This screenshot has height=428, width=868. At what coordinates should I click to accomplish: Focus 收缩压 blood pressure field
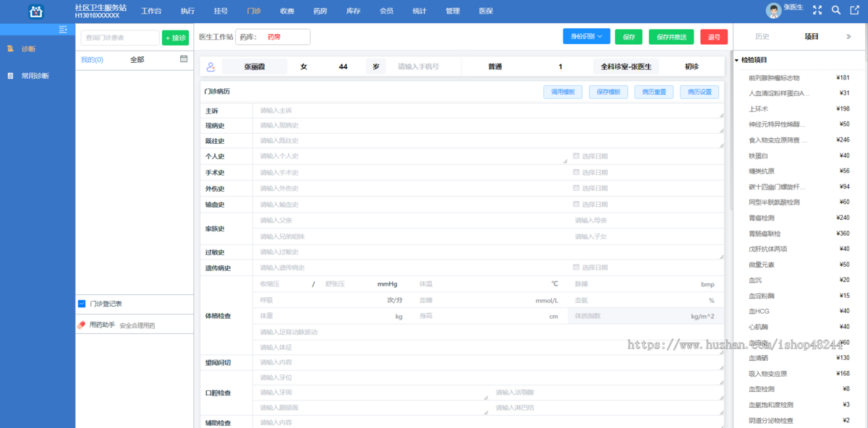click(x=282, y=284)
